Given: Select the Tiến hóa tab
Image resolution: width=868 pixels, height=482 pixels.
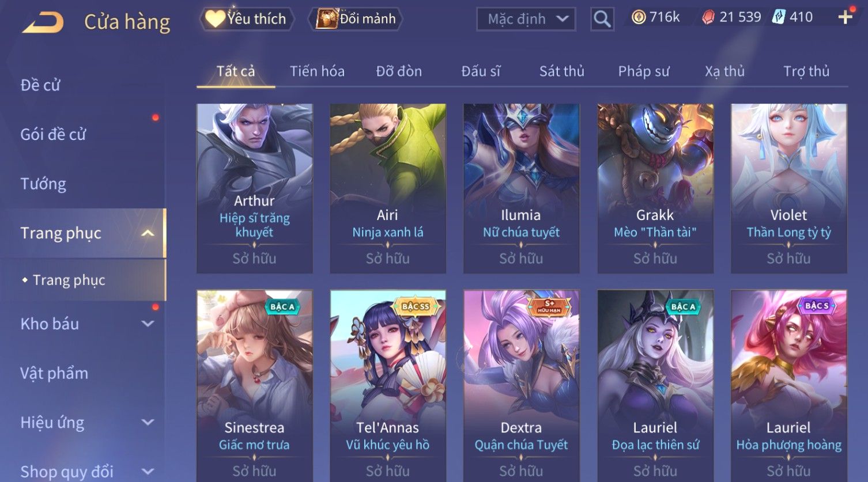Looking at the screenshot, I should pyautogui.click(x=317, y=71).
